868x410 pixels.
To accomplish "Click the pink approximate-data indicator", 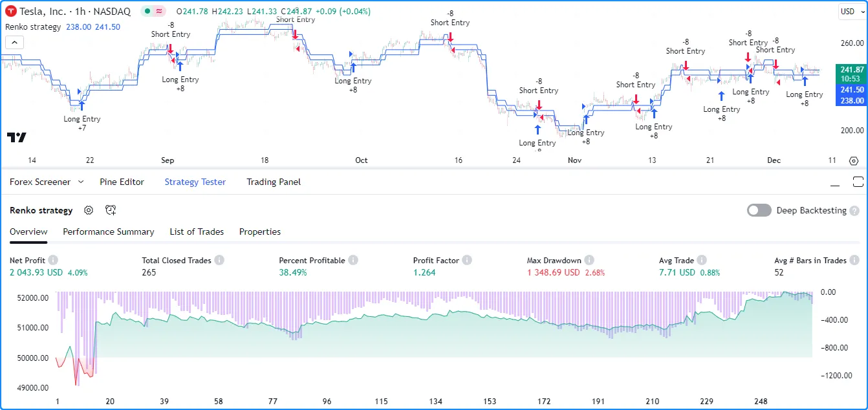I will [158, 11].
